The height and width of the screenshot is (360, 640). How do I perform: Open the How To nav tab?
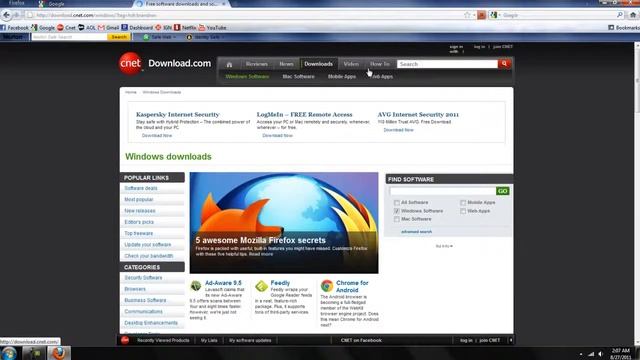pyautogui.click(x=380, y=64)
